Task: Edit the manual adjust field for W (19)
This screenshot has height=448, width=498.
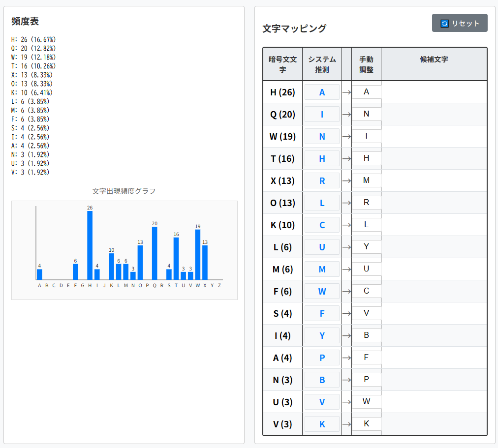Action: 366,136
